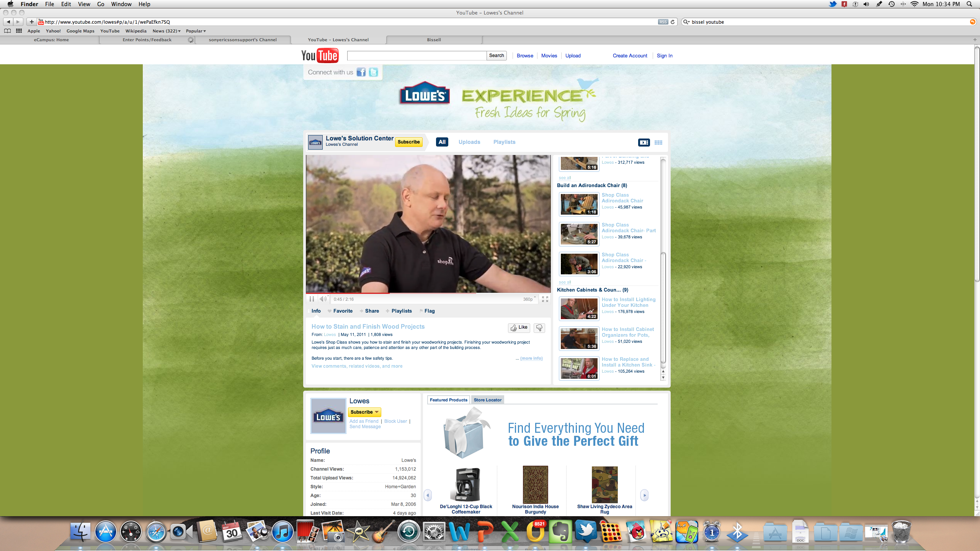This screenshot has width=980, height=551.
Task: Expand description with more info link
Action: [x=531, y=358]
